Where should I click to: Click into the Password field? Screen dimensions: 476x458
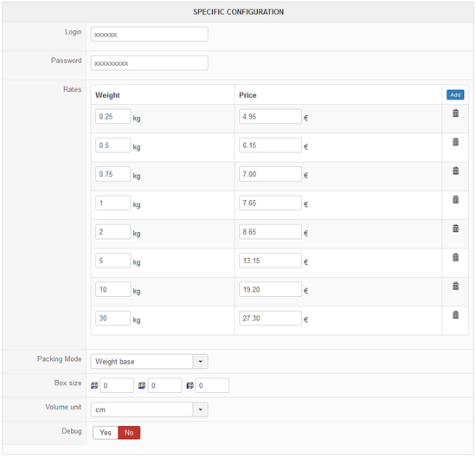(150, 63)
